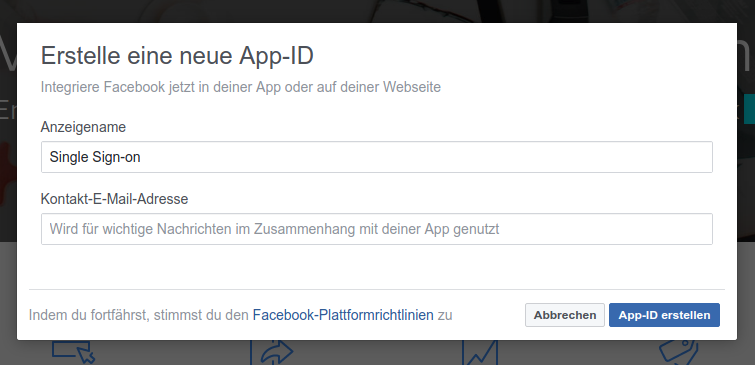This screenshot has width=755, height=365.
Task: Click the horizontal divider line above the footer
Action: click(x=377, y=290)
